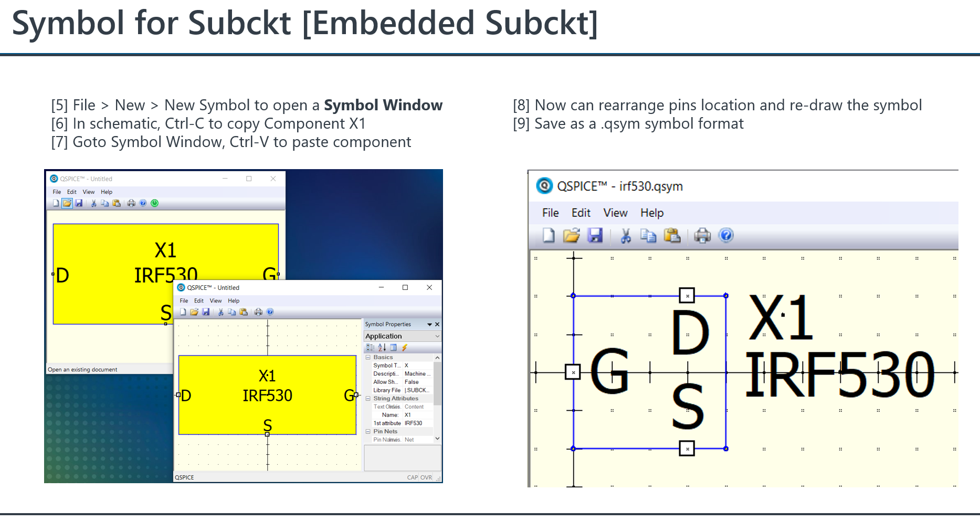Click Print icon in irf530.qsym window

(x=702, y=235)
